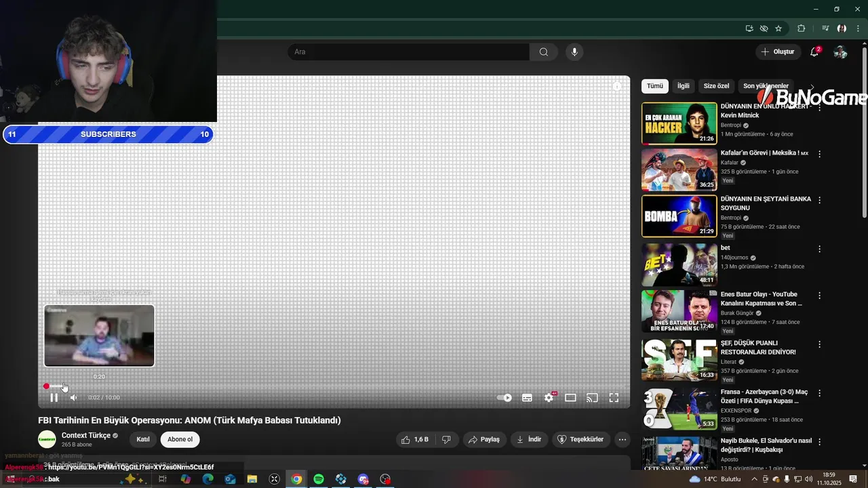Open Kevin Mitnick hacker video thumbnail
Image resolution: width=868 pixels, height=488 pixels.
pyautogui.click(x=679, y=124)
